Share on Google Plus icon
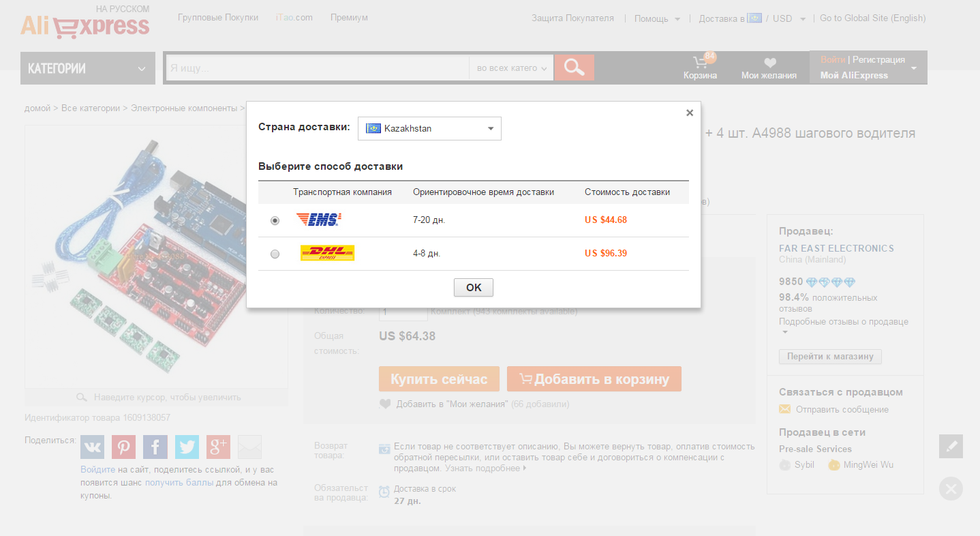Screen dimensions: 980x536 click(x=219, y=447)
